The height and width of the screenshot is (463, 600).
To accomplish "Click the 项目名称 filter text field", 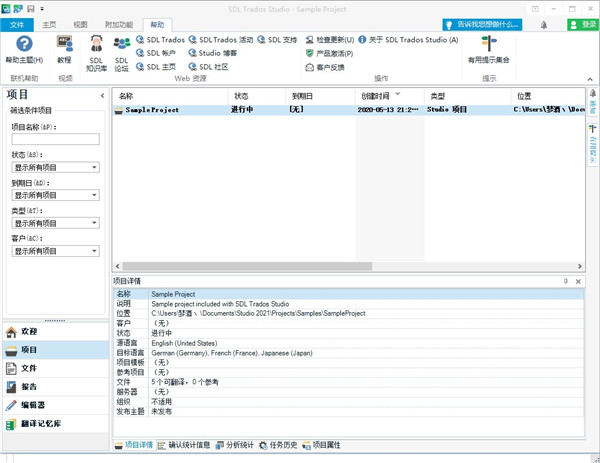I will pos(55,140).
